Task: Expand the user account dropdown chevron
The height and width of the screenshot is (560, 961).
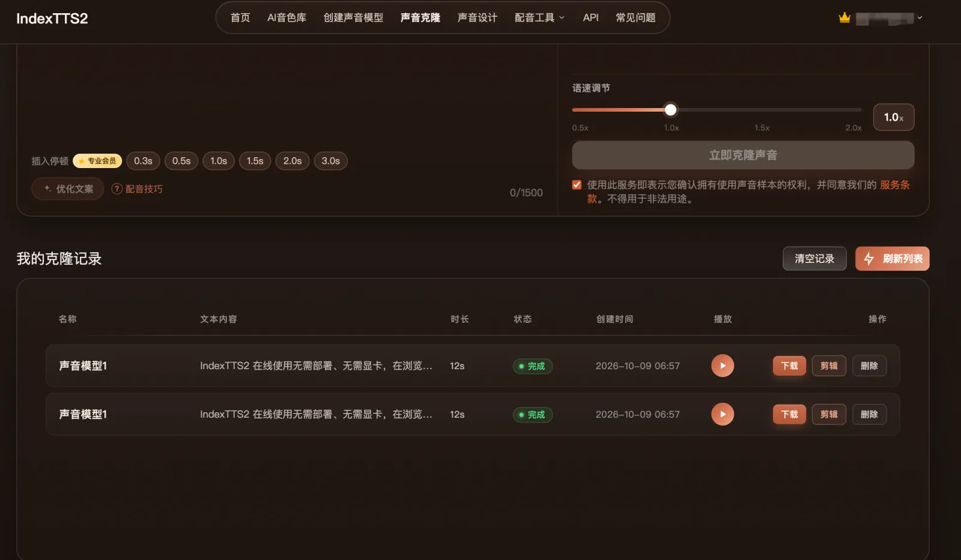Action: point(920,17)
